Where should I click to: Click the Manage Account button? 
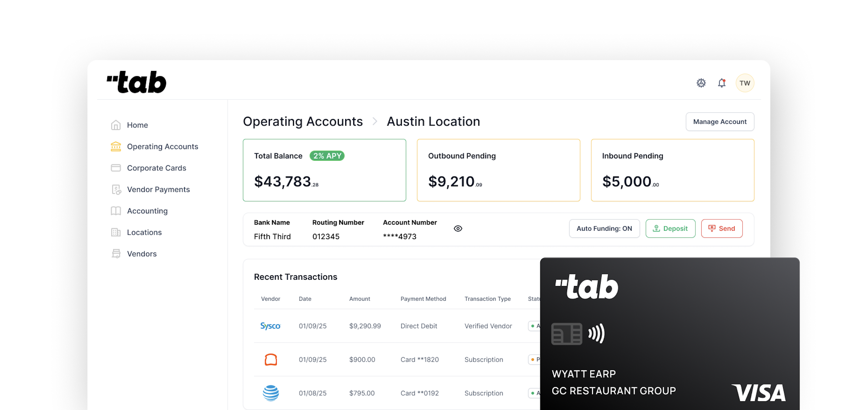pos(720,122)
